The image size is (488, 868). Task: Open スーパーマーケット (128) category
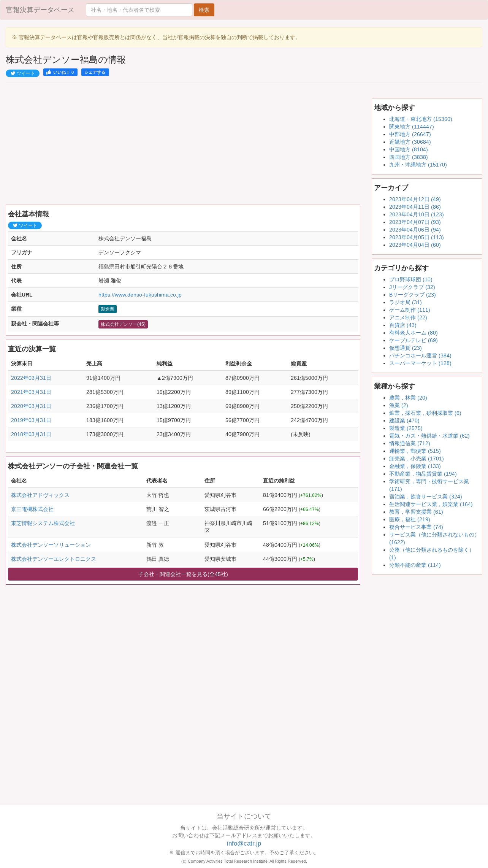(x=420, y=363)
